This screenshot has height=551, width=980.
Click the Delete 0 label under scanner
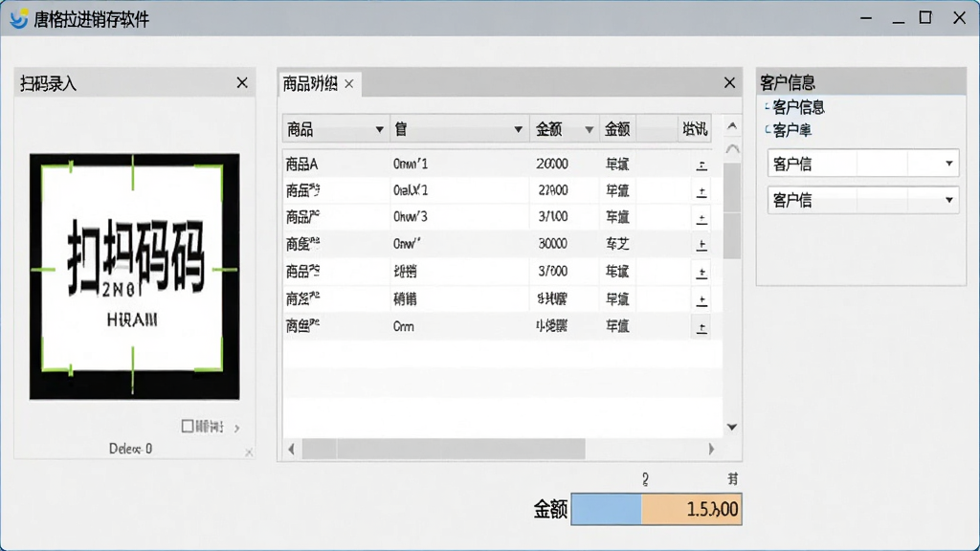coord(130,449)
